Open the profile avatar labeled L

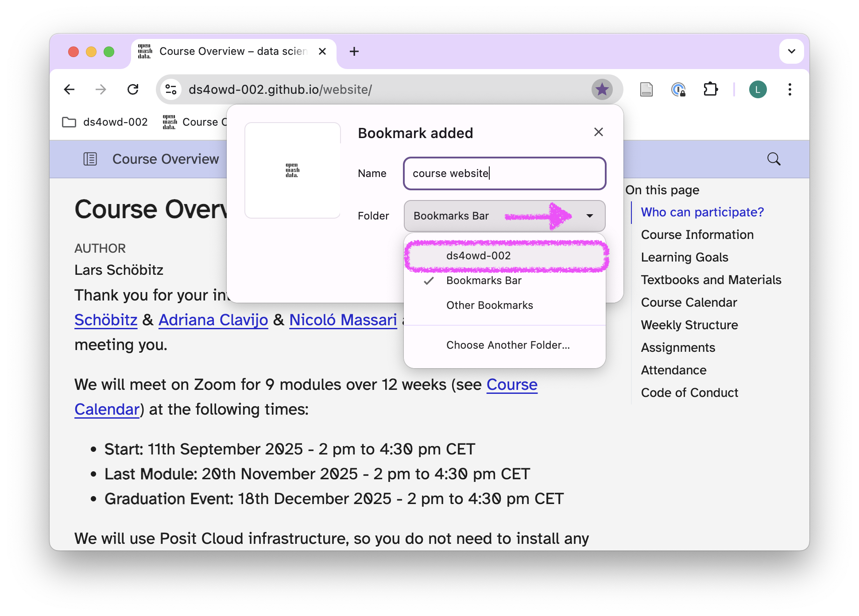[758, 90]
